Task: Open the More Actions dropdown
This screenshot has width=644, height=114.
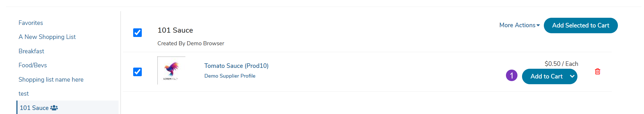Action: pyautogui.click(x=519, y=25)
